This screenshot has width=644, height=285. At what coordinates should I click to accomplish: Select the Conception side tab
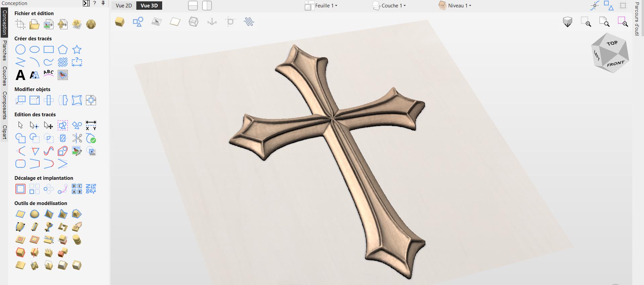click(x=4, y=23)
